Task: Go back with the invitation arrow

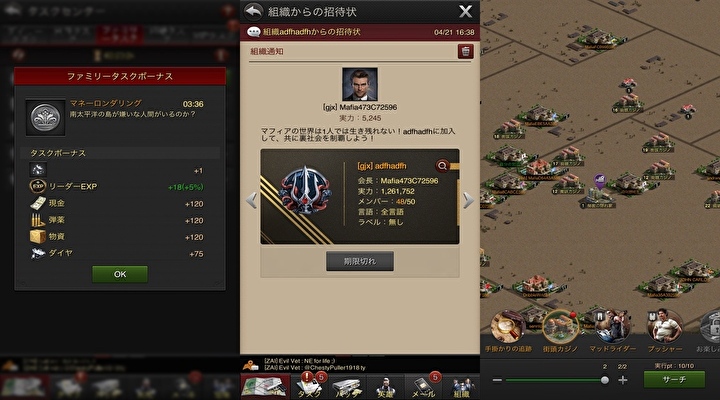Action: (x=253, y=11)
